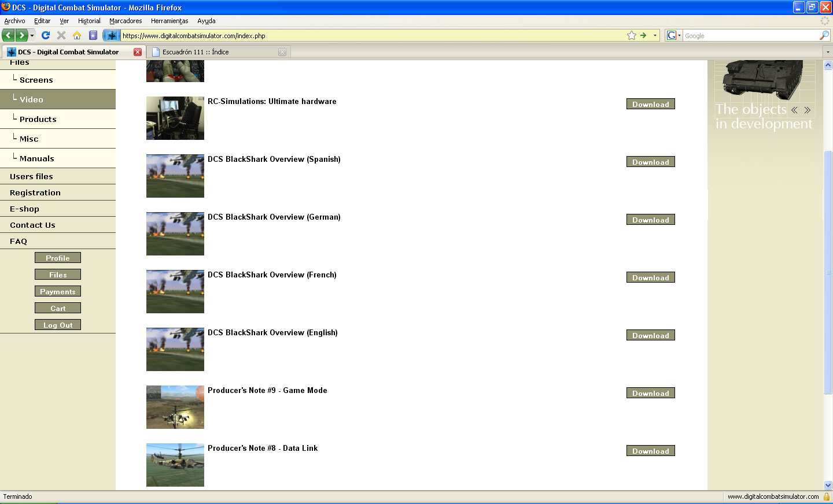Click the RC-Simulations video thumbnail

pos(175,118)
